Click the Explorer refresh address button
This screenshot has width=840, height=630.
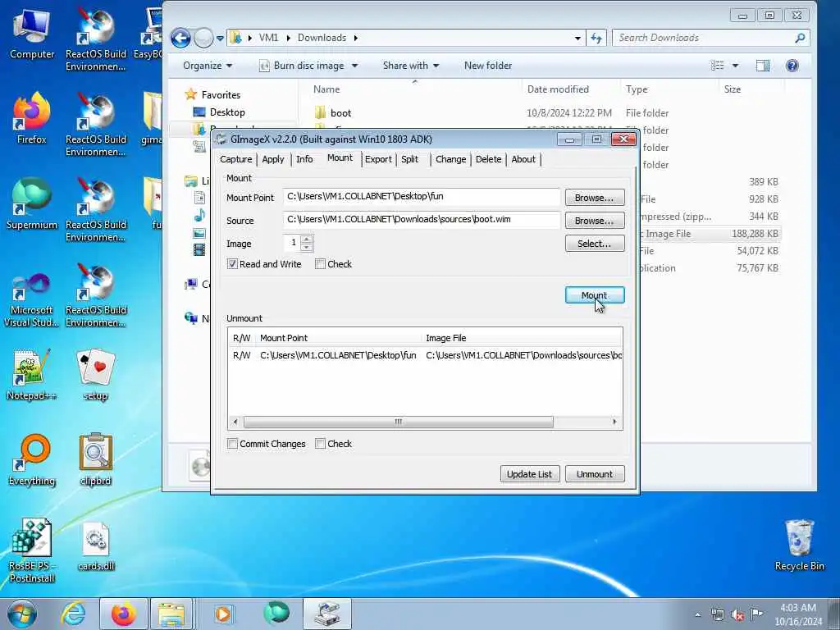pyautogui.click(x=596, y=38)
